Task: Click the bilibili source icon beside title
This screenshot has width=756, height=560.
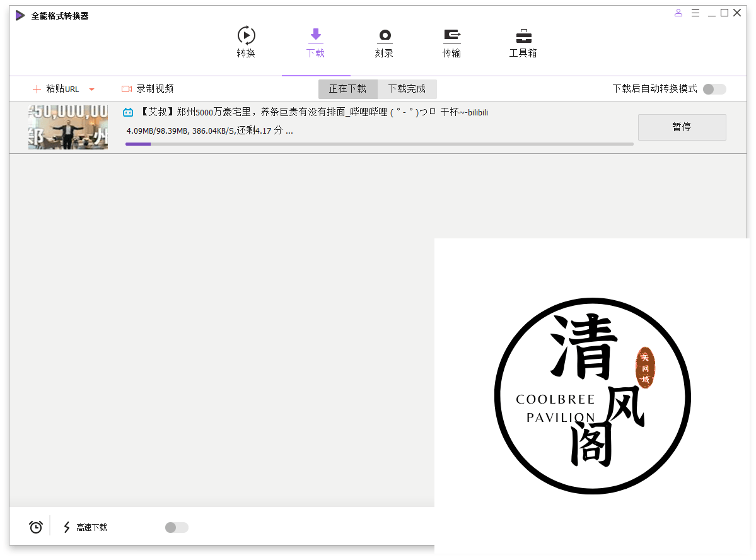Action: pyautogui.click(x=128, y=112)
